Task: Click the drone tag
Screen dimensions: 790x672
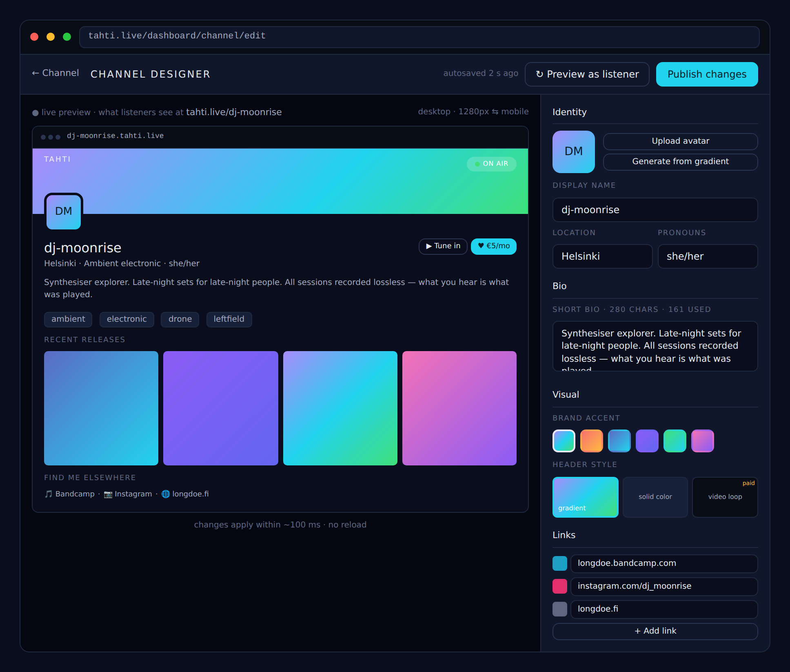Action: pos(180,319)
